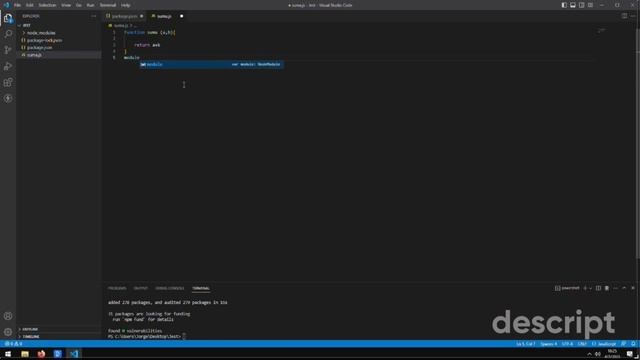640x360 pixels.
Task: Click the feedback icon in status bar
Action: tap(623, 344)
